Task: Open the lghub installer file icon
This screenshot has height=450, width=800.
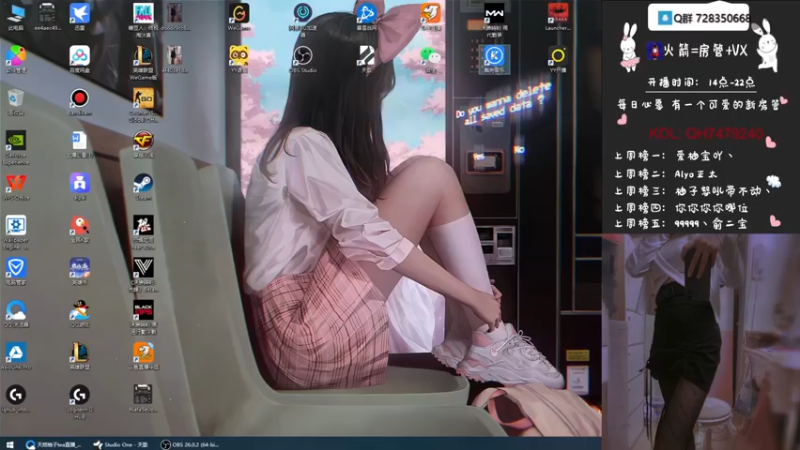Action: [x=16, y=398]
